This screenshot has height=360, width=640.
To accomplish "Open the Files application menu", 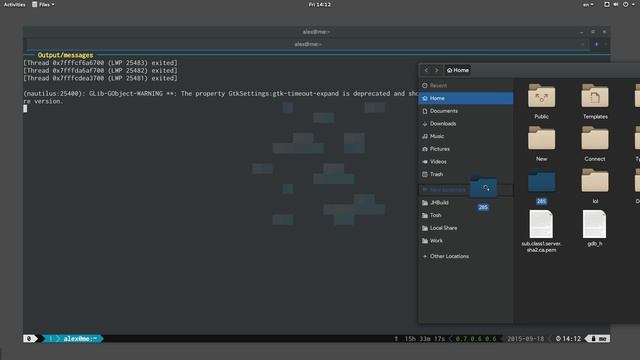I will point(43,4).
